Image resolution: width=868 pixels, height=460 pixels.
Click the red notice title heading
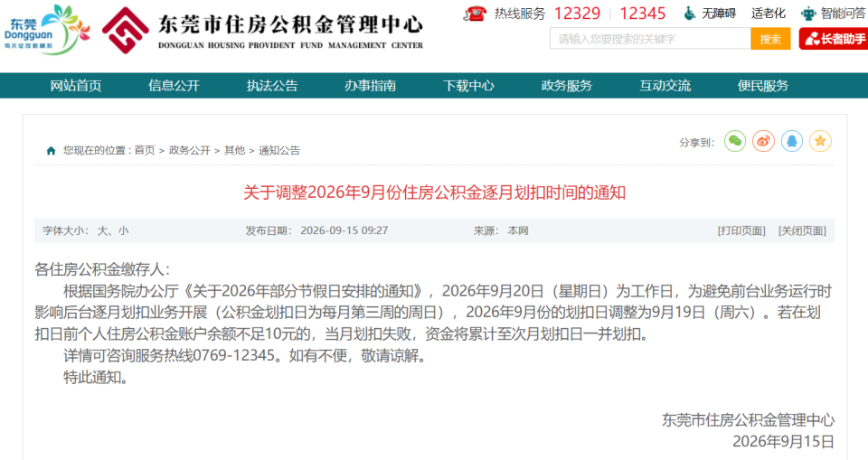(x=435, y=192)
